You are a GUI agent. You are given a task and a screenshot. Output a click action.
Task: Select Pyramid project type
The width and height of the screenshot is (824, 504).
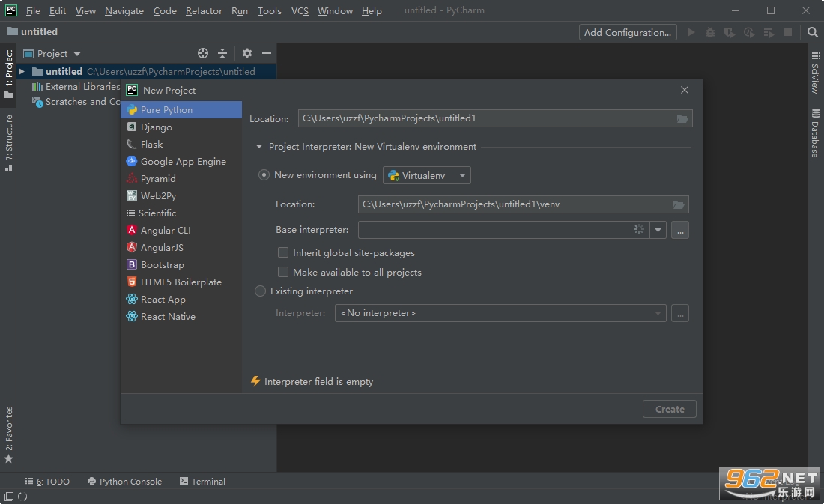181,179
